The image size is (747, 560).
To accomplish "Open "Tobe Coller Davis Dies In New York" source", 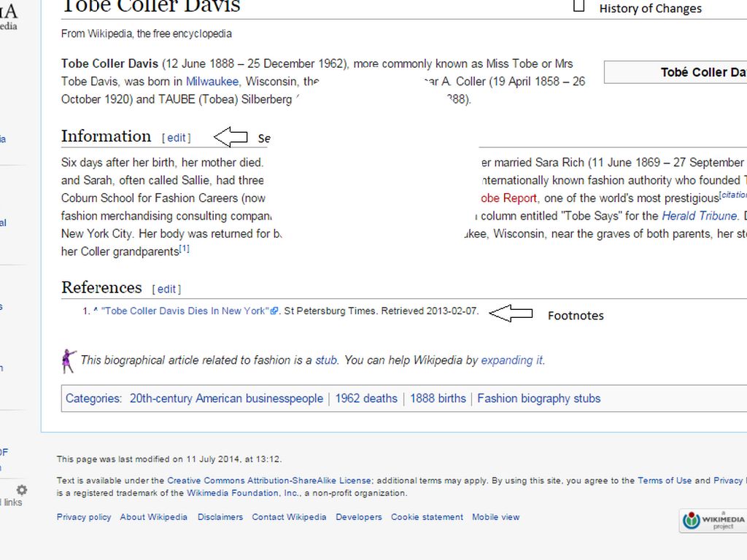I will coord(185,311).
